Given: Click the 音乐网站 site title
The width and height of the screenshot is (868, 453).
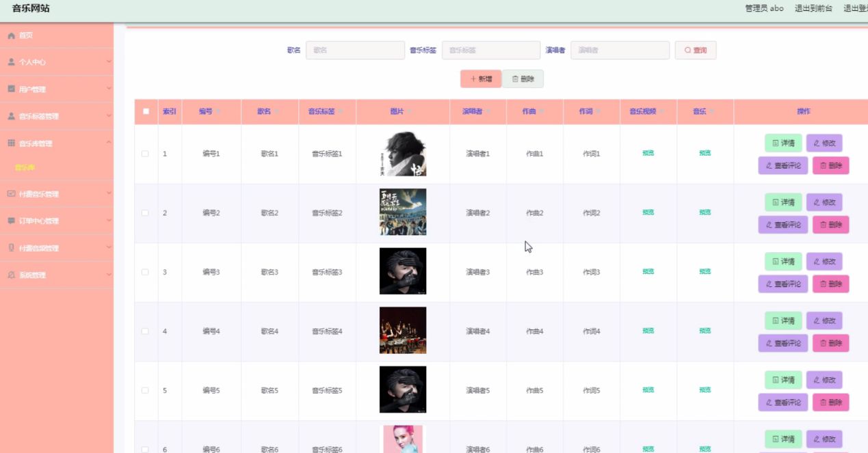Looking at the screenshot, I should coord(31,8).
